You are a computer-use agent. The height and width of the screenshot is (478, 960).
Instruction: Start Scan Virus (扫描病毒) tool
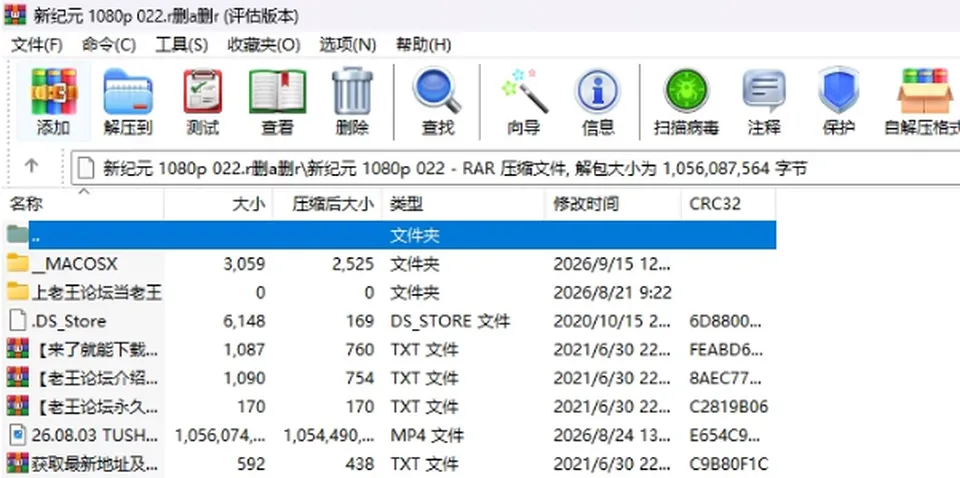click(x=686, y=92)
